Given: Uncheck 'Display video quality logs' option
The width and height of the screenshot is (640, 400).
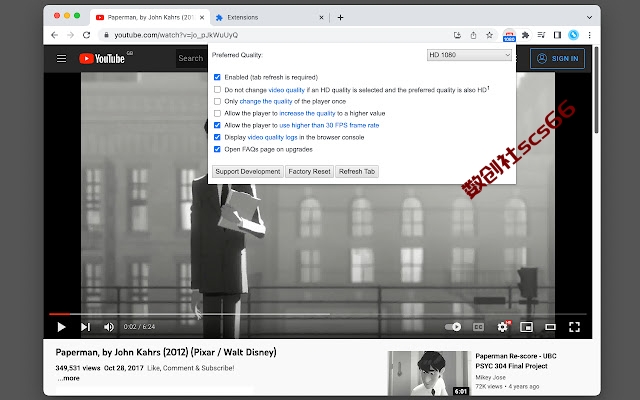Looking at the screenshot, I should click(x=217, y=137).
